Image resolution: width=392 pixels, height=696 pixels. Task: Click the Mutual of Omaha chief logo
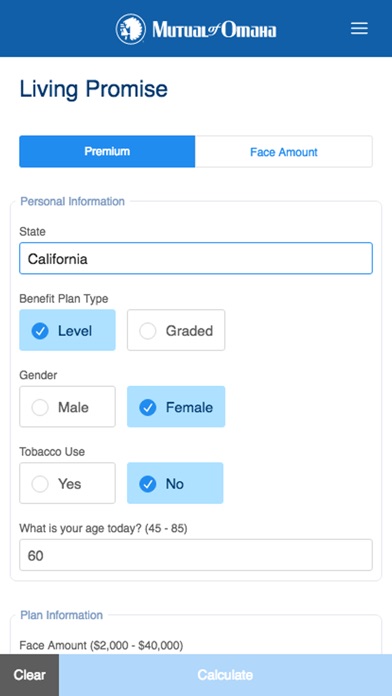[x=131, y=29]
